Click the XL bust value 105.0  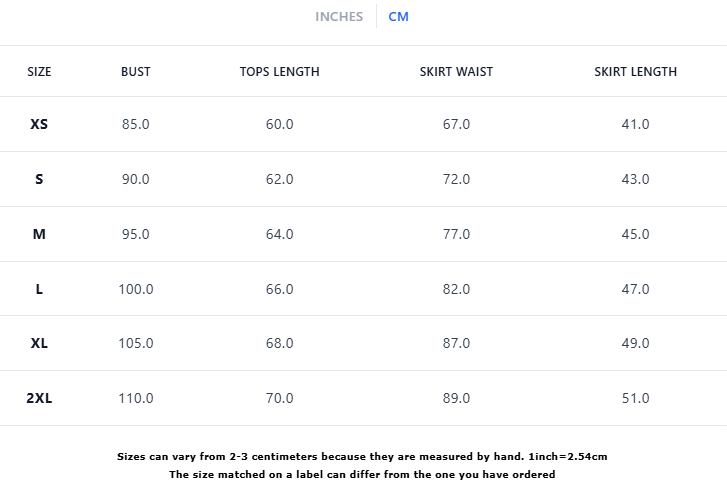(135, 344)
